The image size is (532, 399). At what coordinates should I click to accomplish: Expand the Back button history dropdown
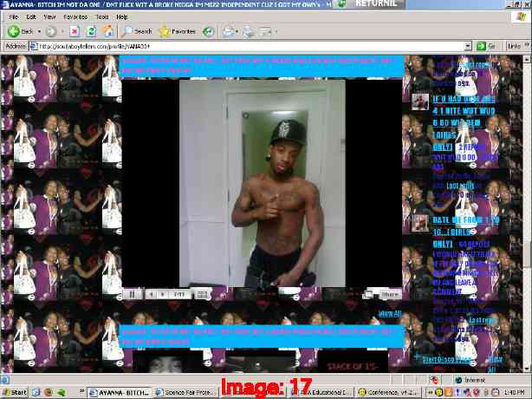click(x=39, y=31)
